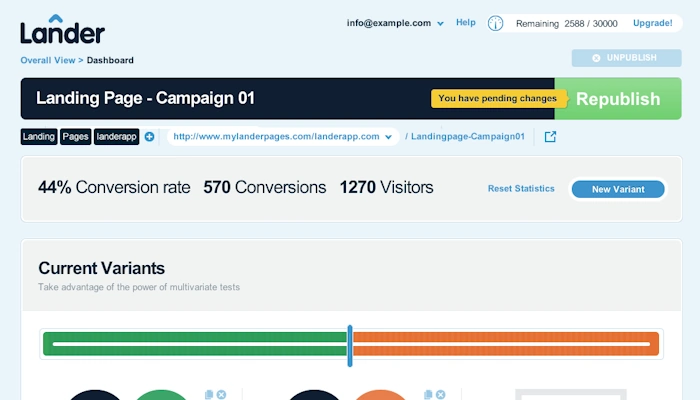Click the 'Current Variants' heading
This screenshot has width=700, height=400.
click(x=101, y=268)
